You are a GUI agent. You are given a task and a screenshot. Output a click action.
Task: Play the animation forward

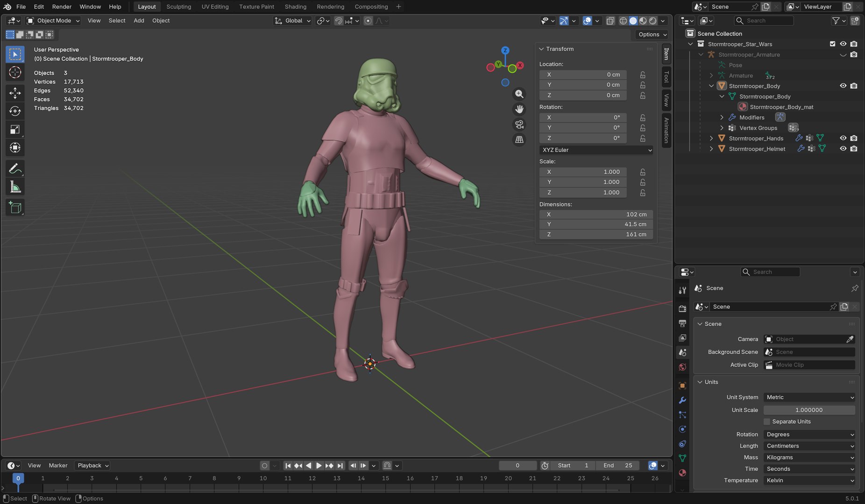point(319,465)
